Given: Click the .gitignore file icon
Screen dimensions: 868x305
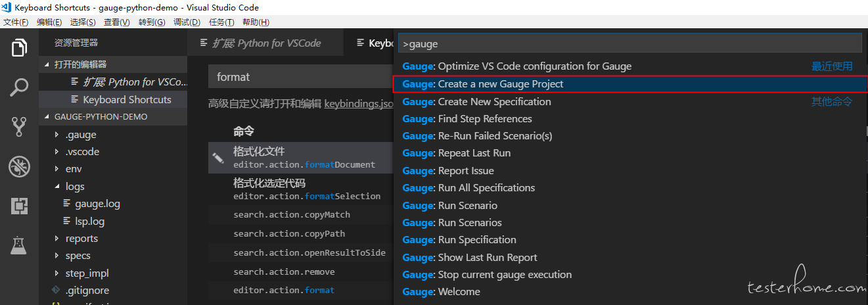Looking at the screenshot, I should coord(56,291).
